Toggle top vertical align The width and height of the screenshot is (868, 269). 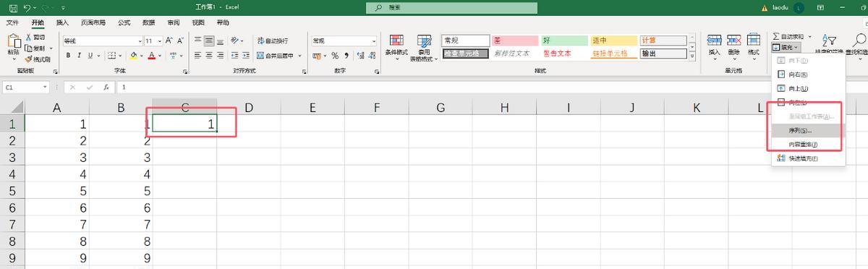pos(197,40)
